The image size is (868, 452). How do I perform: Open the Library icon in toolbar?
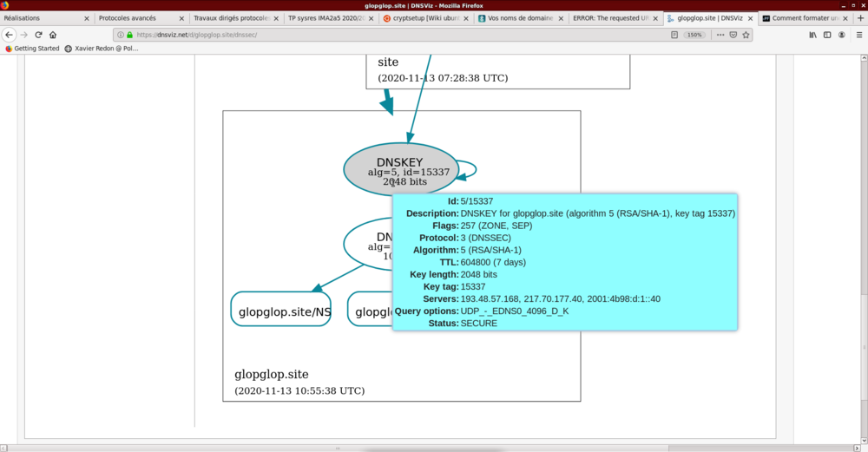click(x=813, y=35)
